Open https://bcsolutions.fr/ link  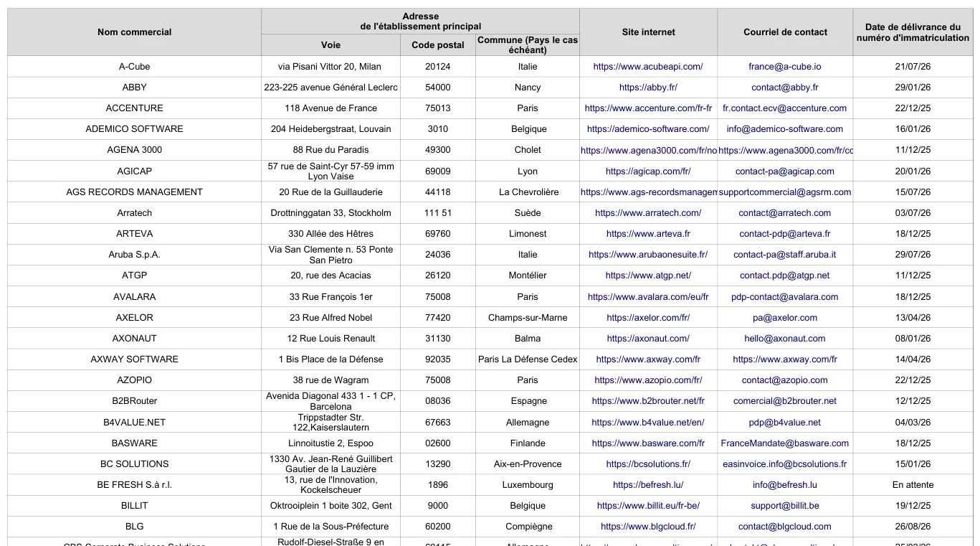[x=648, y=464]
